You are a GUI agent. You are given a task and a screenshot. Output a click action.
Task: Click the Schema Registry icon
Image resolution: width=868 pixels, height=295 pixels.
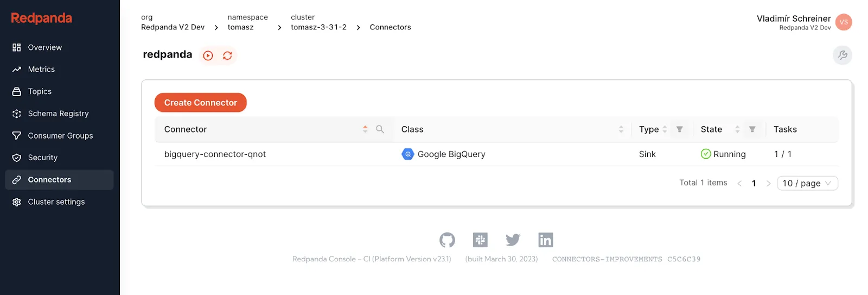[17, 114]
